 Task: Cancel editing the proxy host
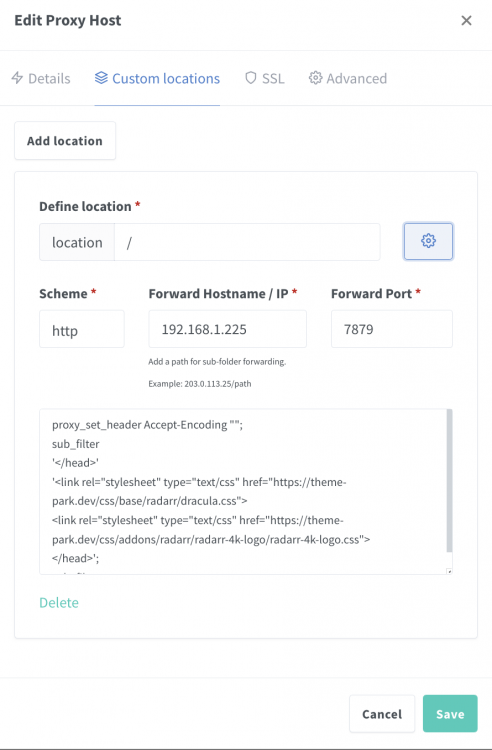click(382, 714)
